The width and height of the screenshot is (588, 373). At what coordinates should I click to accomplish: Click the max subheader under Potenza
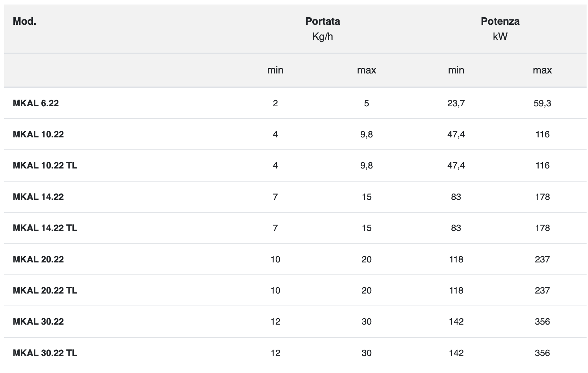coord(542,70)
